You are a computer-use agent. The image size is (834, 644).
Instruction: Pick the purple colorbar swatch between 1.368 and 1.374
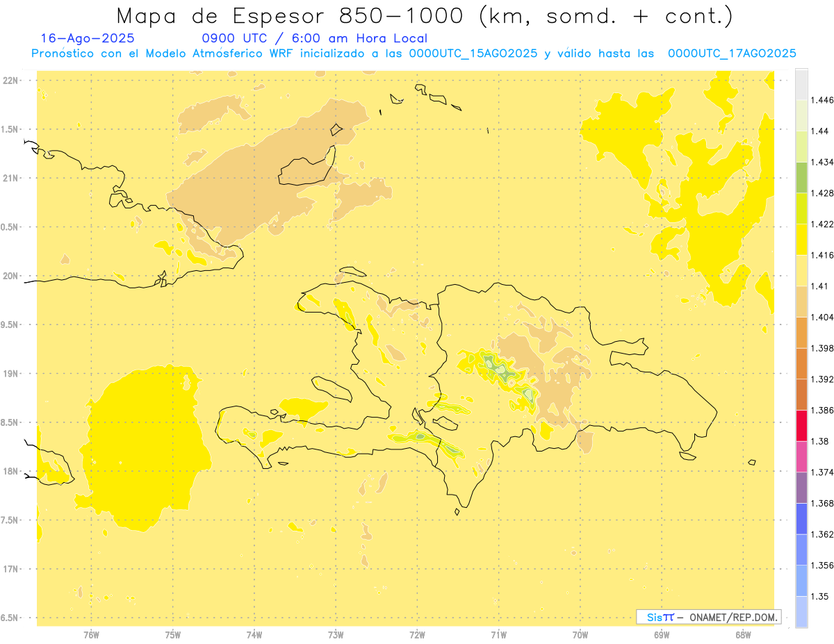801,488
